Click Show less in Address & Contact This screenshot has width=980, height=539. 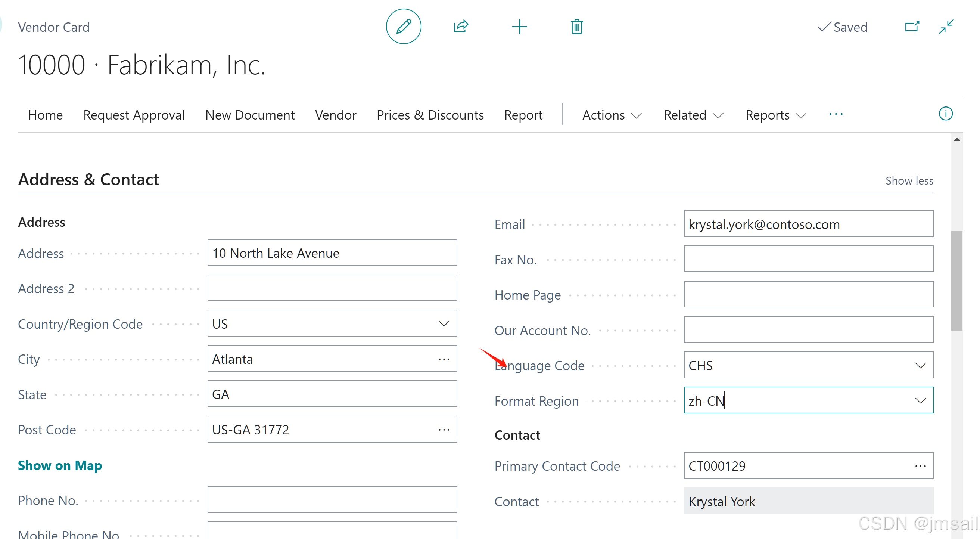(x=909, y=180)
